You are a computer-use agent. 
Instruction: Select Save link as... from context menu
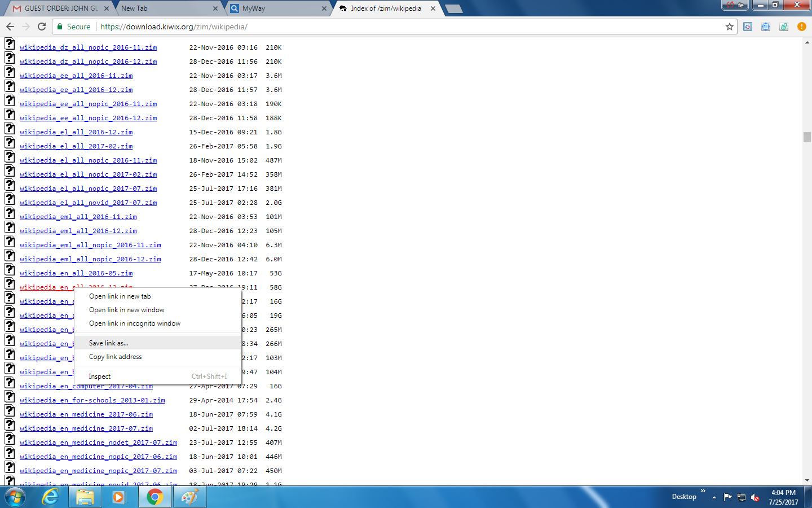pos(158,343)
